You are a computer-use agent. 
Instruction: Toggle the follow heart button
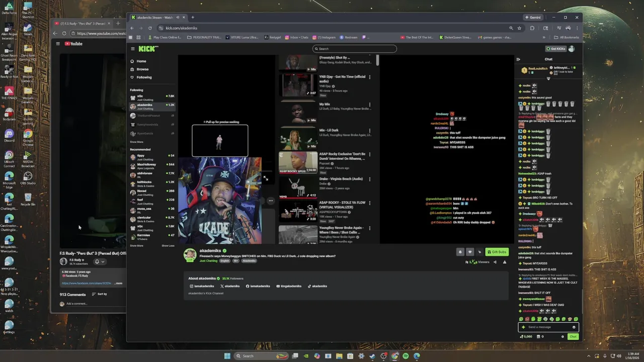click(470, 252)
